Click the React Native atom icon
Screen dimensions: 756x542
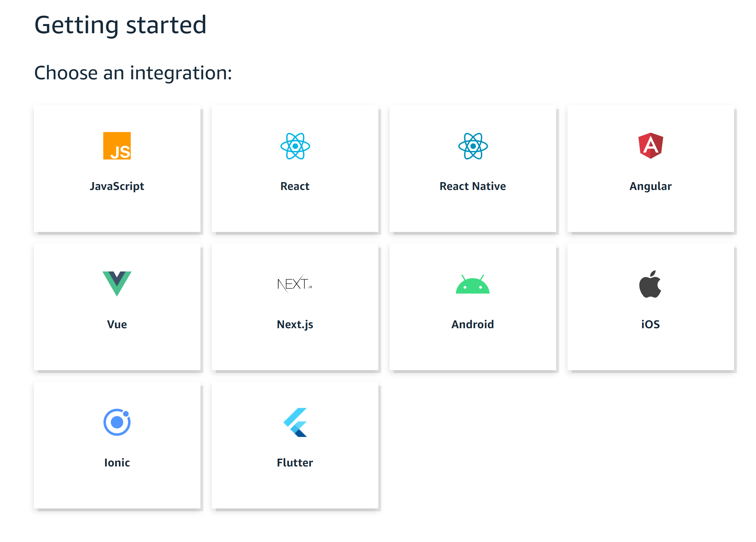tap(473, 146)
